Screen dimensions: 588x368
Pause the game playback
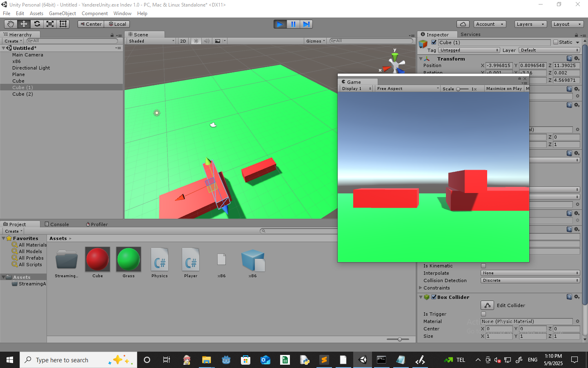coord(293,24)
